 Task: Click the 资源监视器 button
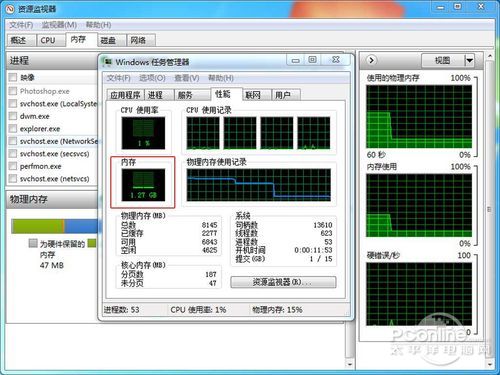(x=283, y=282)
